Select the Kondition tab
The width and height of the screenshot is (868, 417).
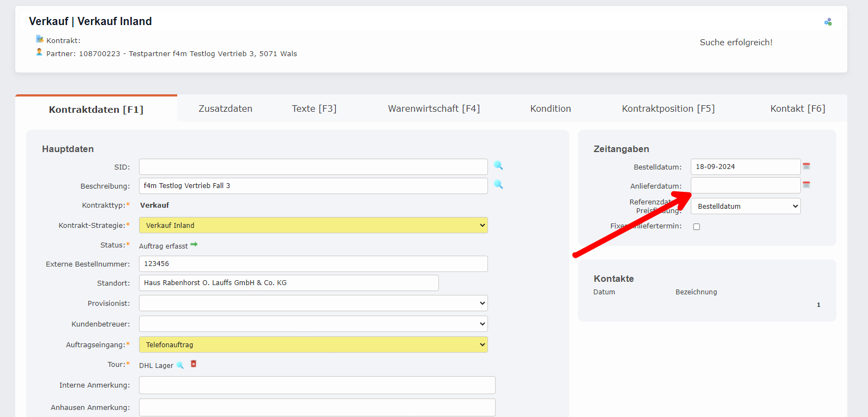click(550, 108)
